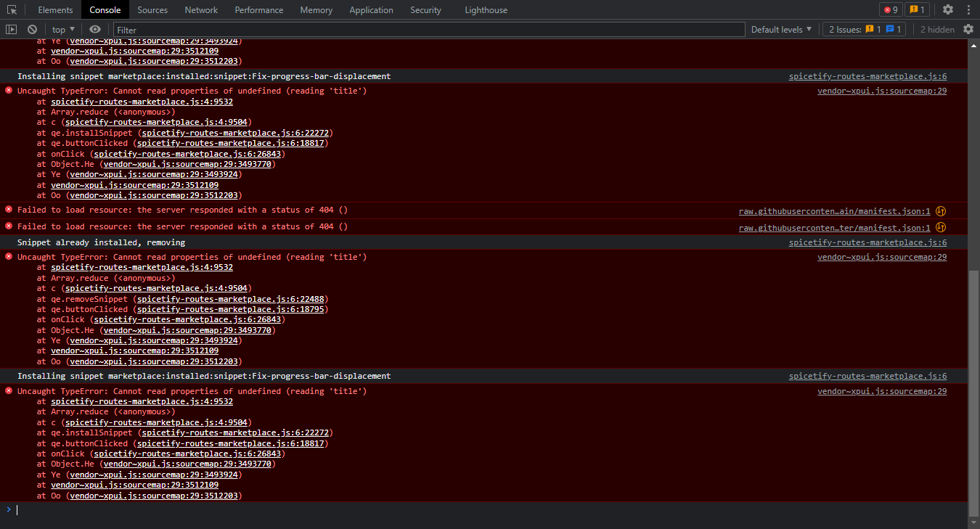
Task: Click the red error counter badge
Action: point(891,9)
